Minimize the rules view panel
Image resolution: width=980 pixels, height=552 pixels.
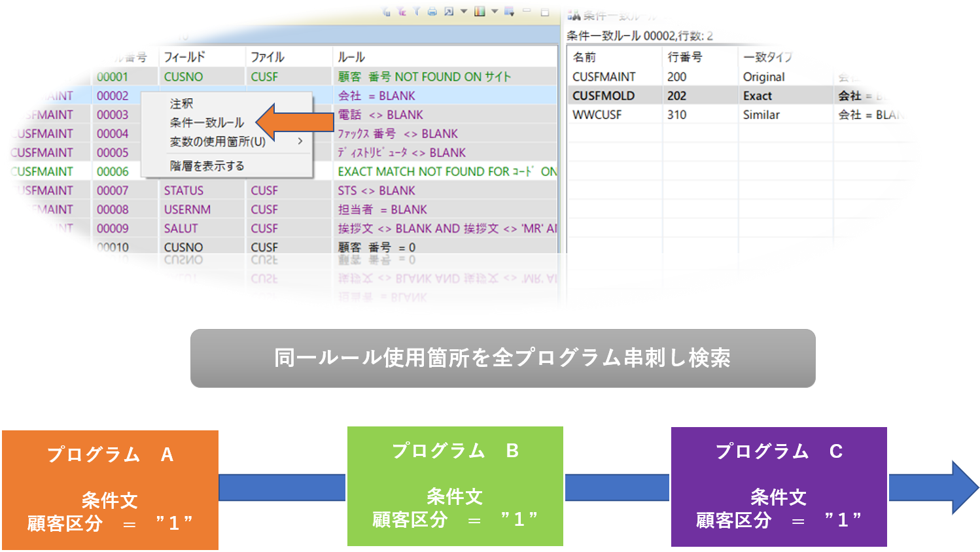(x=527, y=11)
